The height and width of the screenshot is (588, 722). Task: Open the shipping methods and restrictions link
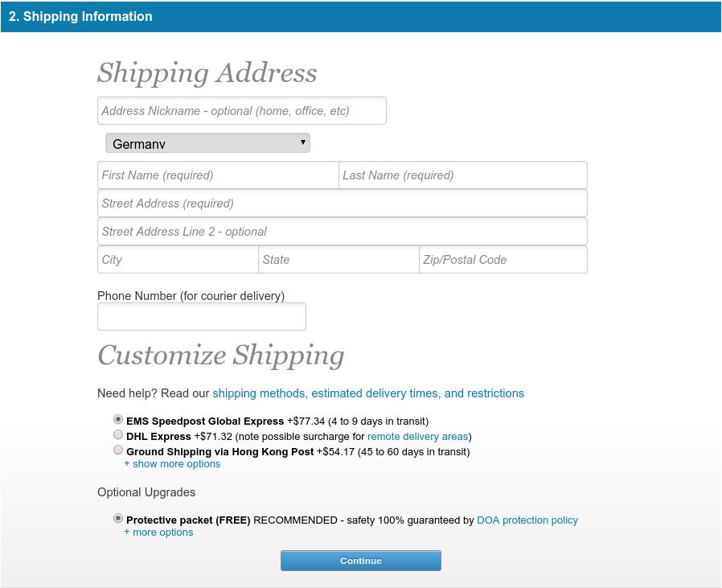[368, 393]
